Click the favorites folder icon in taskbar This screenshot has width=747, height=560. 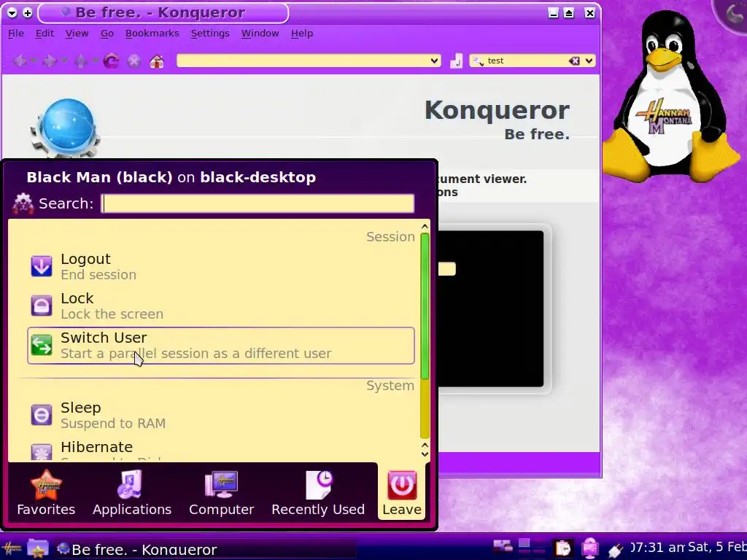[38, 548]
